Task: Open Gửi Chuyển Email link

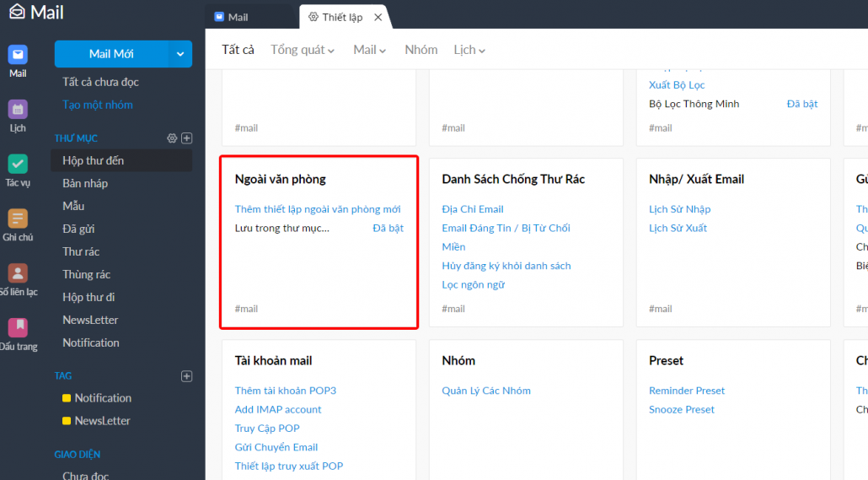Action: [x=276, y=447]
